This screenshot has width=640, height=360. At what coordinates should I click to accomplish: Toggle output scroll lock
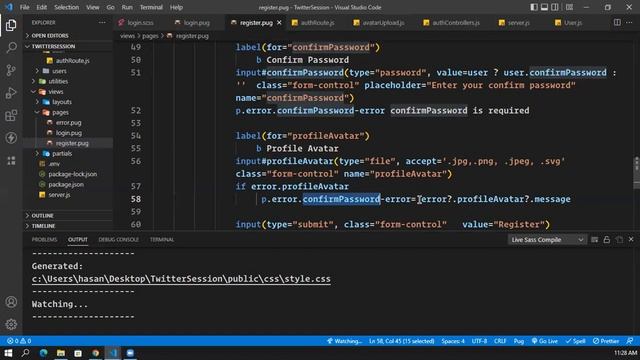[x=607, y=240]
